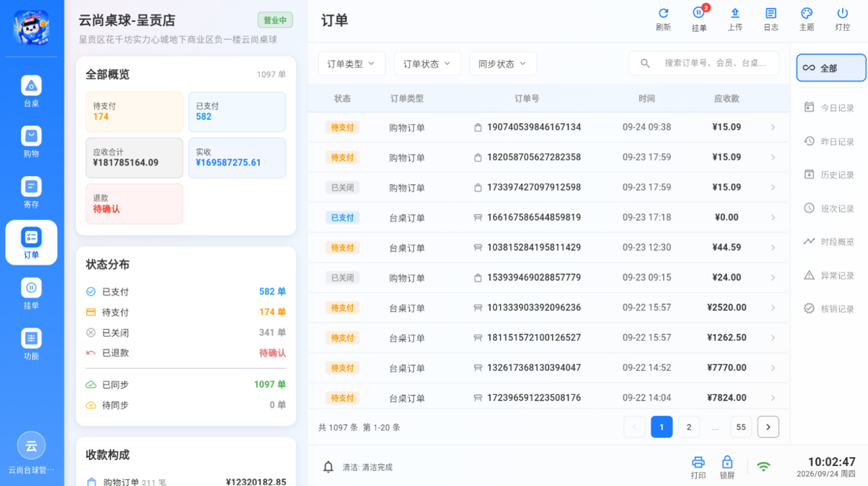868x486 pixels.
Task: Click the 已支付 status icon in 状态分布
Action: [x=91, y=292]
